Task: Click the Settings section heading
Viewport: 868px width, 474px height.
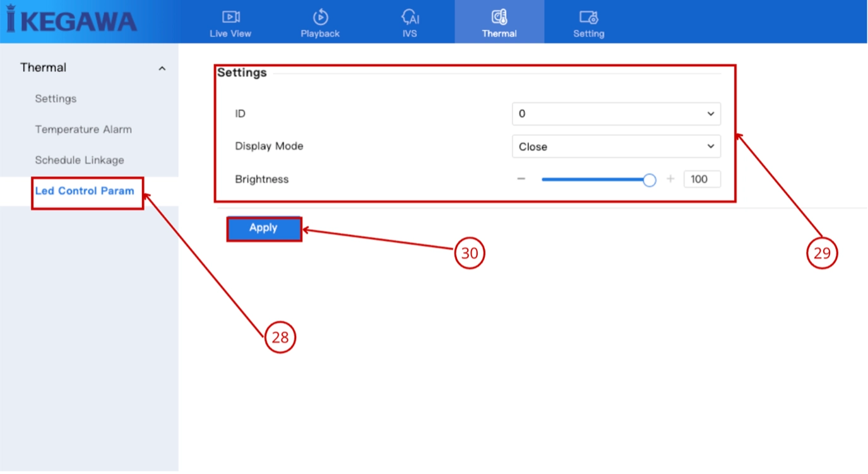Action: pos(242,73)
